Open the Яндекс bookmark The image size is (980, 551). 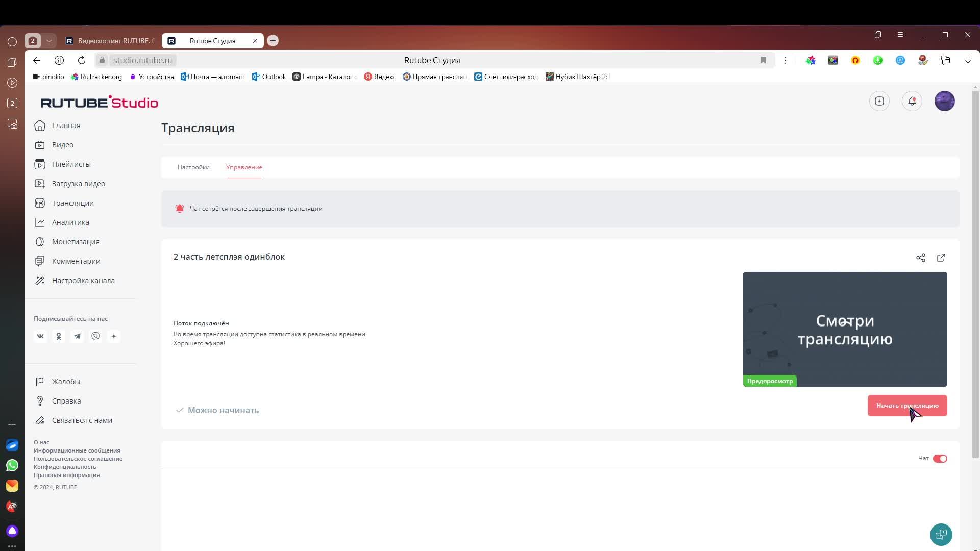click(x=380, y=77)
